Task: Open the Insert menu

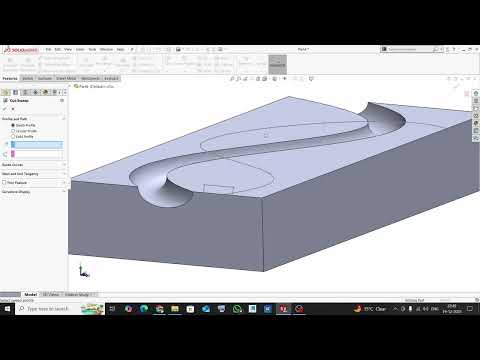Action: pos(80,49)
